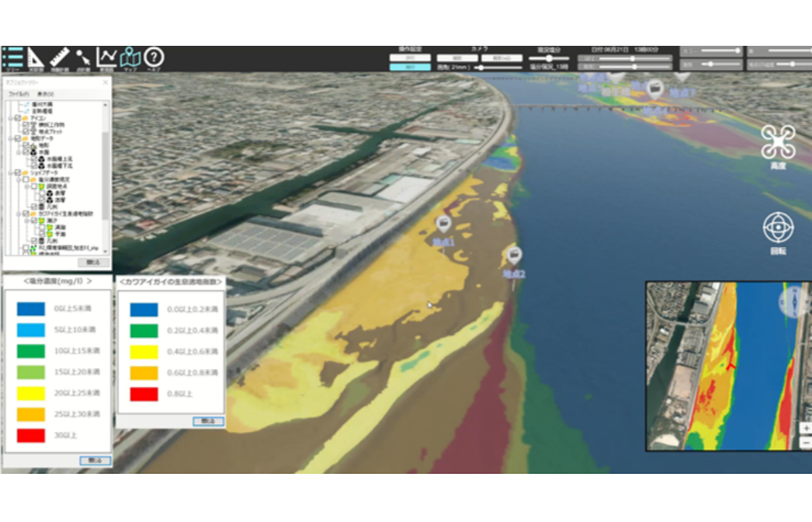Open the ファイル menu in object tree

tap(17, 93)
